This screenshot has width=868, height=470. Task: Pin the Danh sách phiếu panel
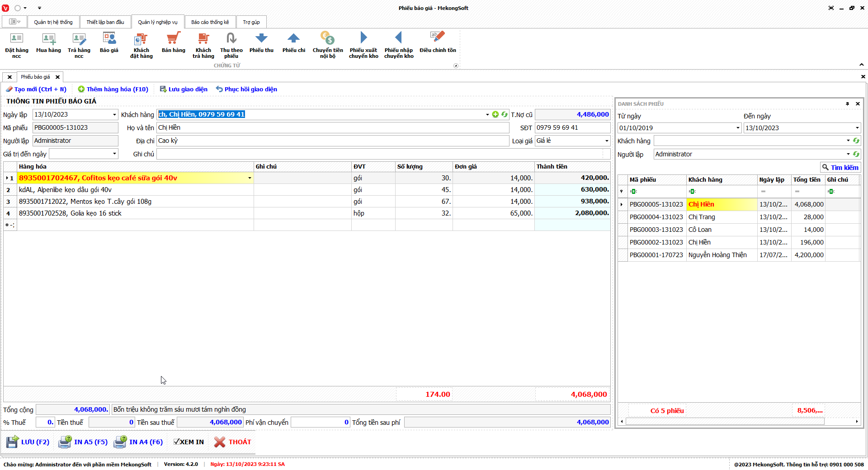847,104
